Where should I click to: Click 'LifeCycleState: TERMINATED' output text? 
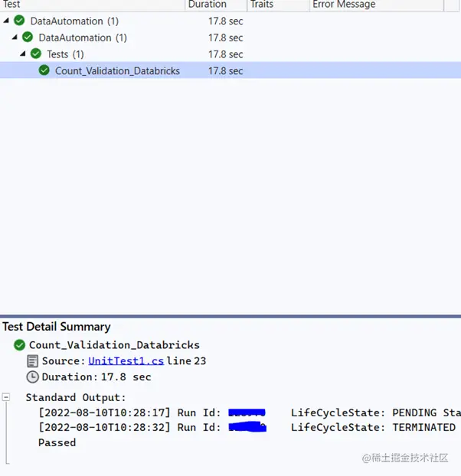373,427
